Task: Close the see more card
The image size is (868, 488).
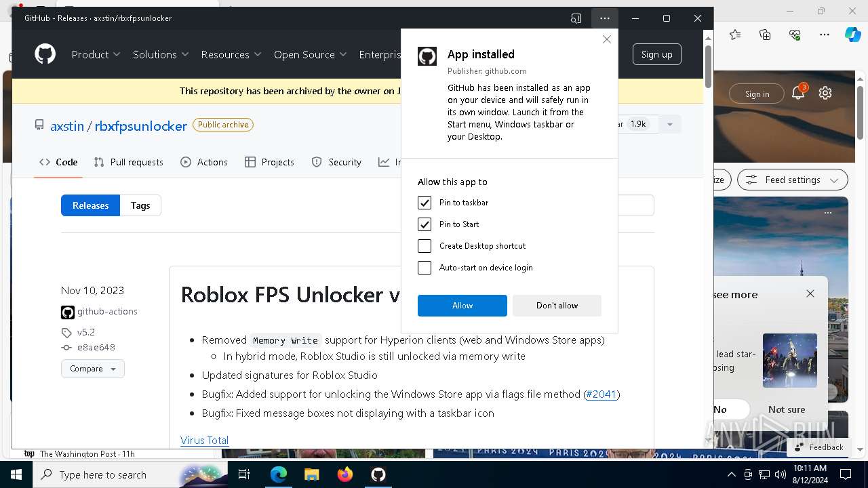Action: (810, 293)
